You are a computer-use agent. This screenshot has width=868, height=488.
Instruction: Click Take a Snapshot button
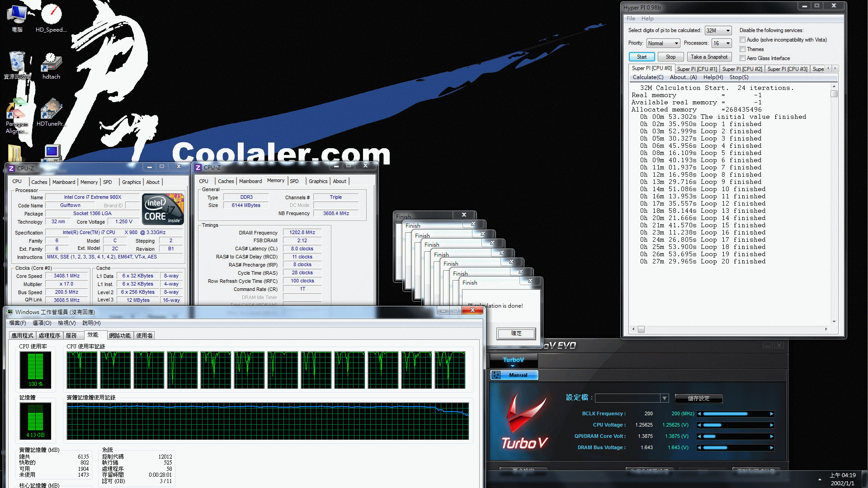tap(709, 57)
